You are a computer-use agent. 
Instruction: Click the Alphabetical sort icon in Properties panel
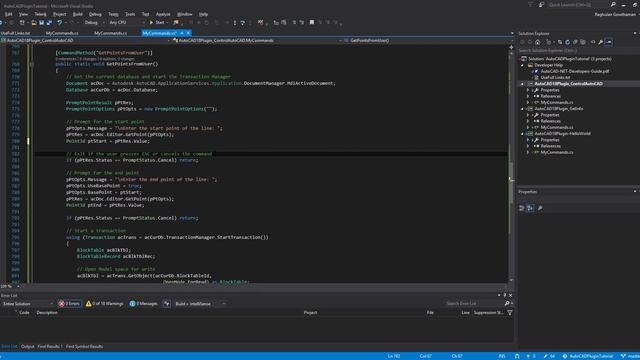(530, 208)
